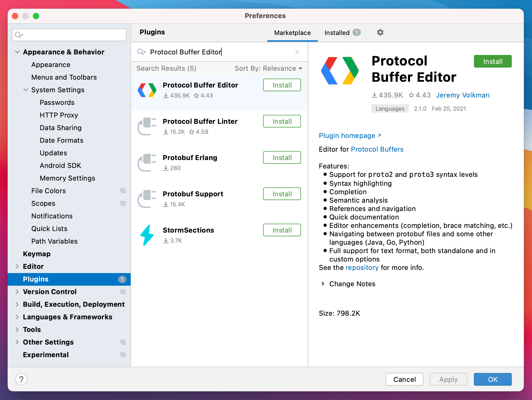Click the green Install button in details pane

pyautogui.click(x=493, y=61)
